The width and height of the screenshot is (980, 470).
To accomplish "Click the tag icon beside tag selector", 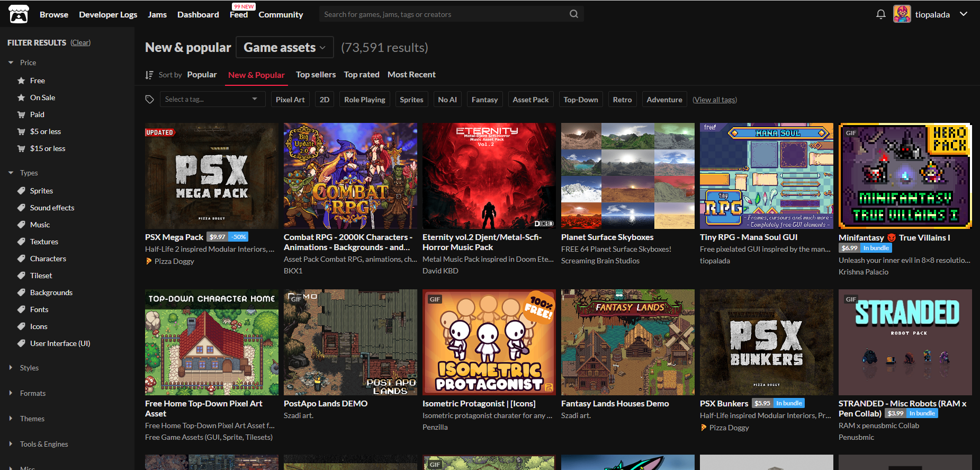I will (x=150, y=100).
